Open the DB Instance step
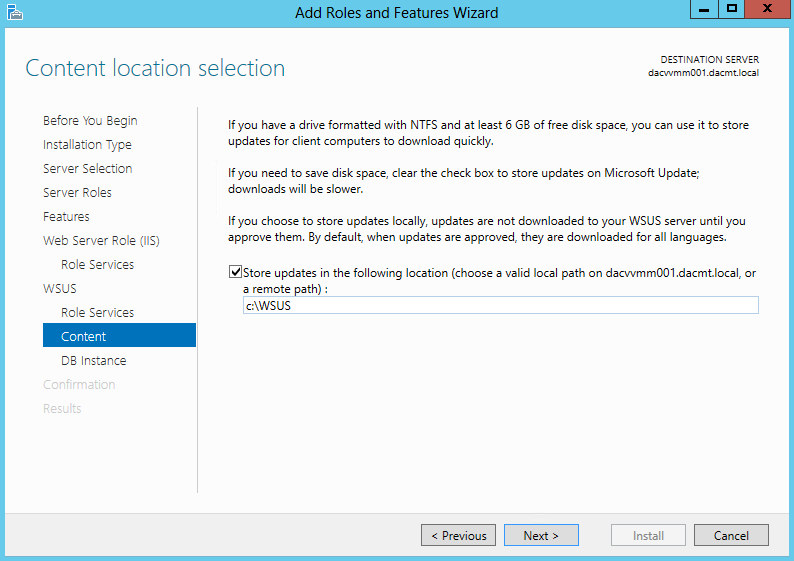Screen dimensions: 794x561 click(94, 360)
